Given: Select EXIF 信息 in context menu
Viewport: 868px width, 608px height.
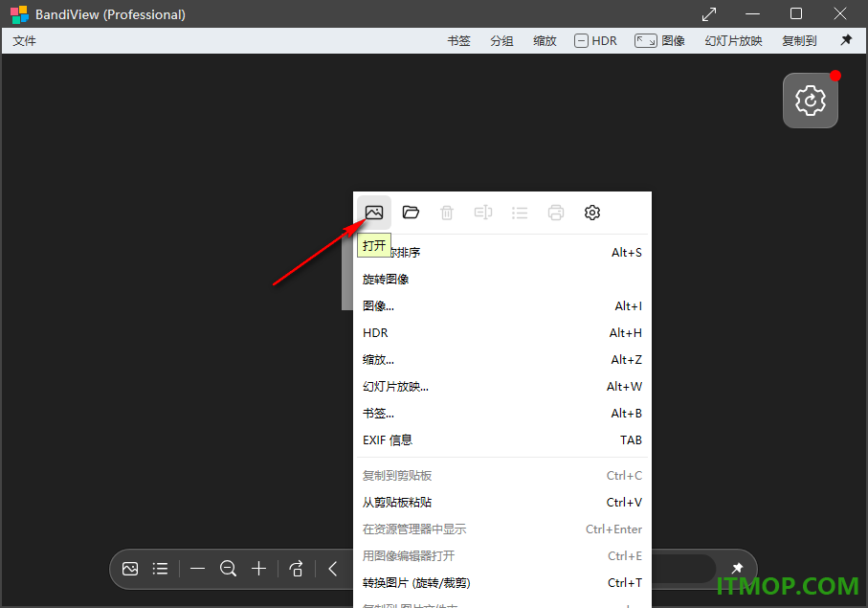Looking at the screenshot, I should point(502,440).
